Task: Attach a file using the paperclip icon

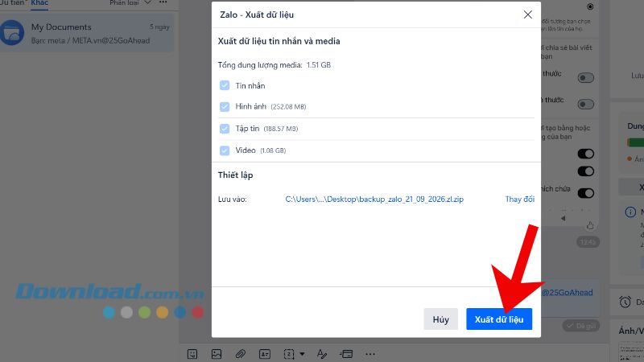Action: coord(240,354)
